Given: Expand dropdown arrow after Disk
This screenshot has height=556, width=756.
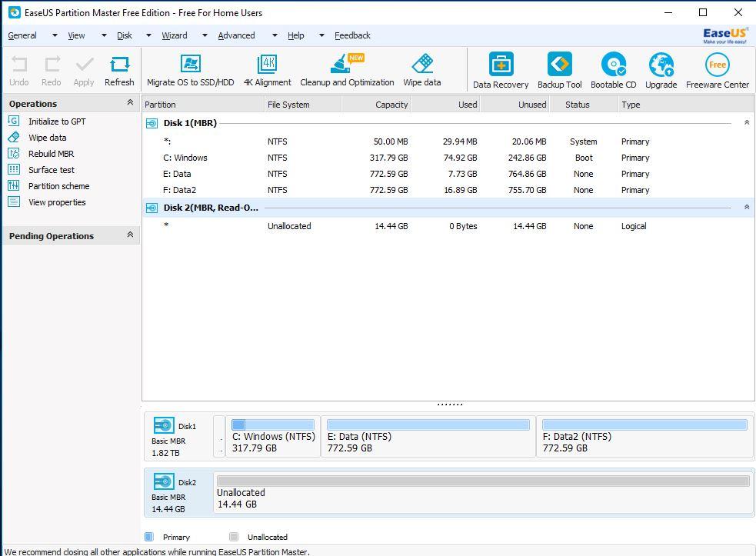Looking at the screenshot, I should point(148,35).
